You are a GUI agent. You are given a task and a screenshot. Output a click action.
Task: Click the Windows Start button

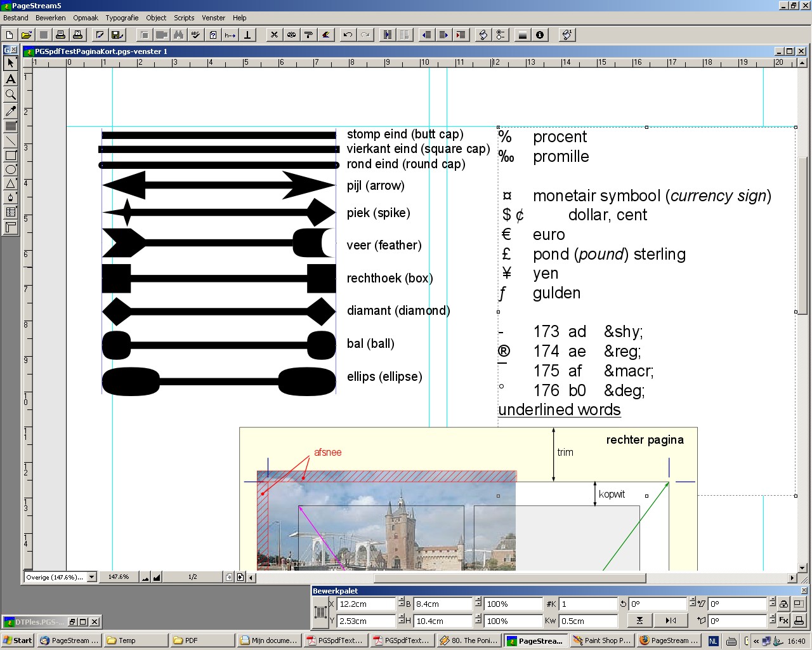18,640
